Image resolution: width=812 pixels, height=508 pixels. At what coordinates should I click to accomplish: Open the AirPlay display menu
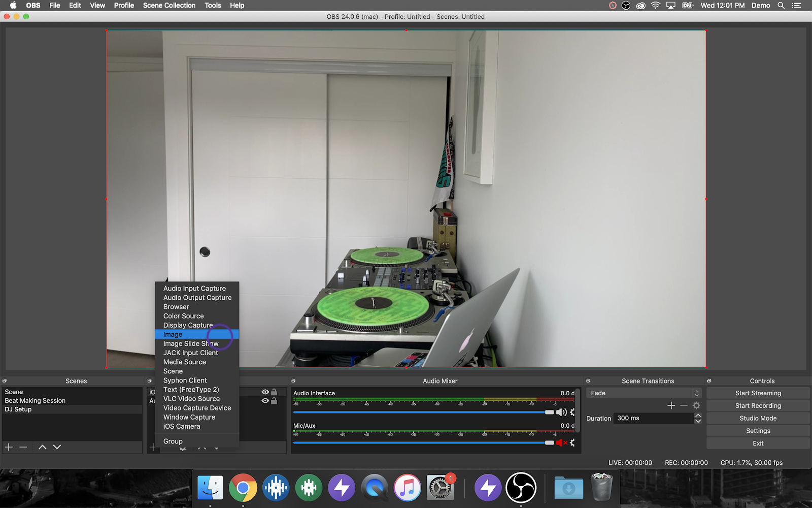[x=671, y=6]
